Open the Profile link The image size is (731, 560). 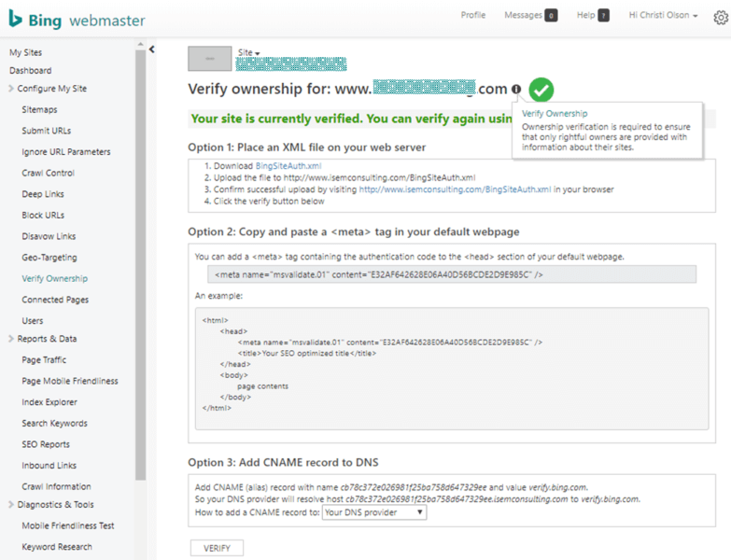point(473,15)
